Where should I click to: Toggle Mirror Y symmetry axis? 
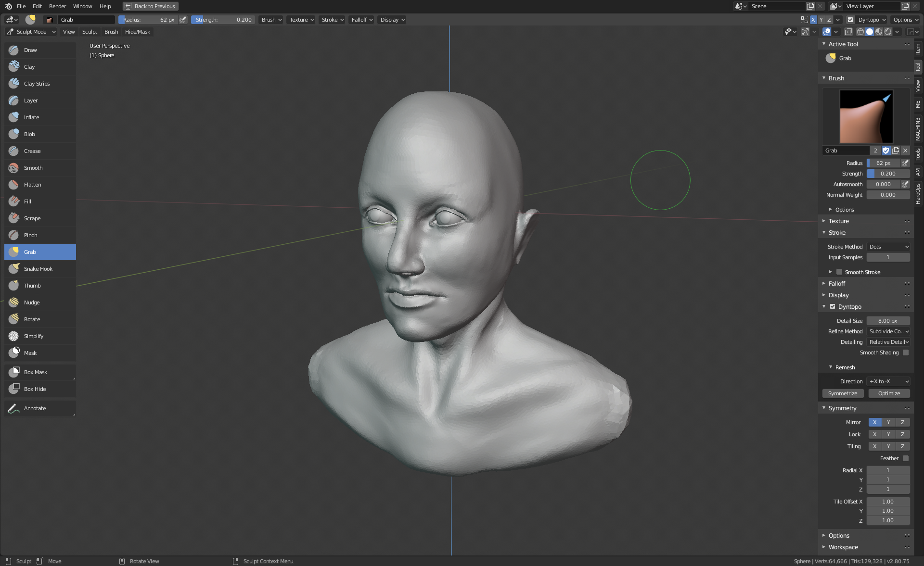[x=888, y=422]
